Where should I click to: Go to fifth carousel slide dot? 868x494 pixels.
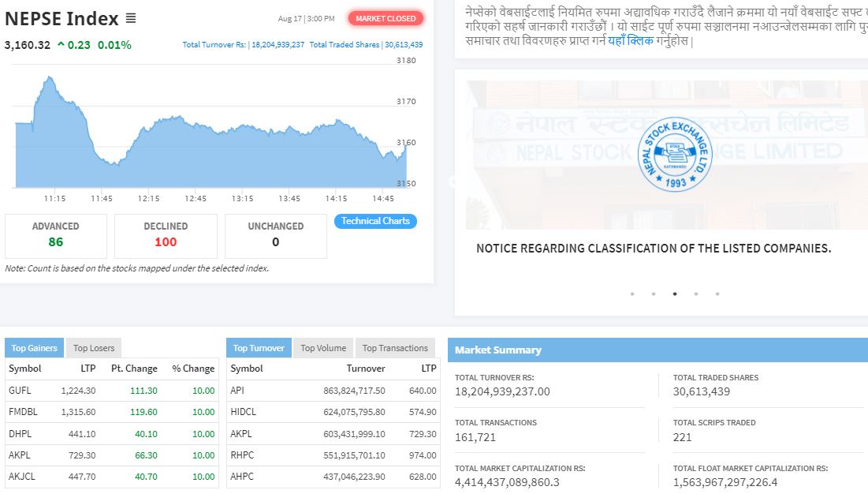click(x=717, y=294)
